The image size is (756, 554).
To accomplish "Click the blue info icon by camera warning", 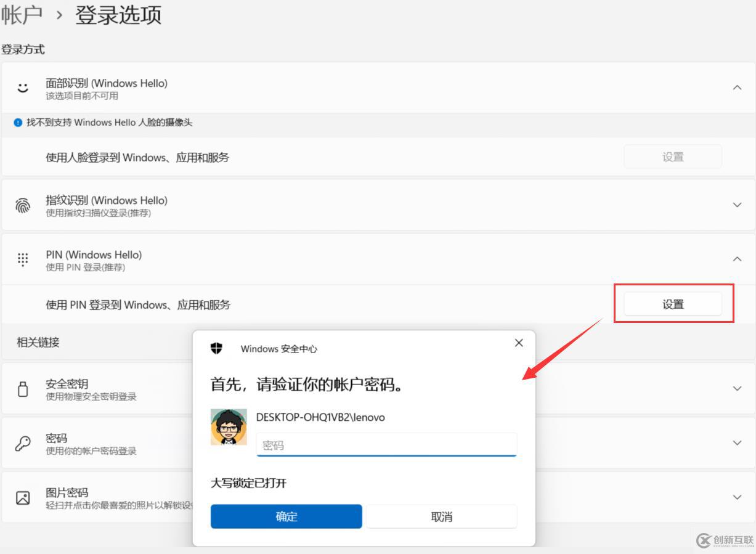I will click(18, 123).
